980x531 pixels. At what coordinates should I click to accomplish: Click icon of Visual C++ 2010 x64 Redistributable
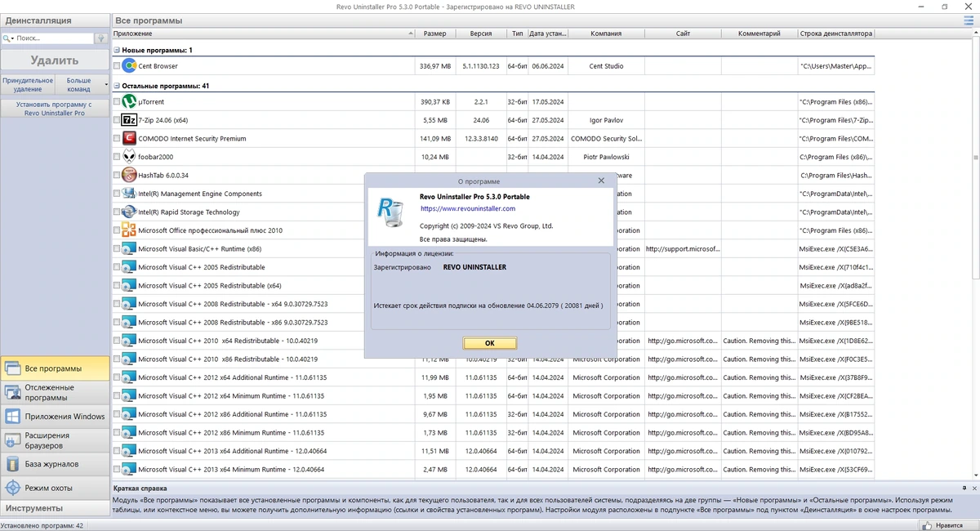tap(129, 341)
